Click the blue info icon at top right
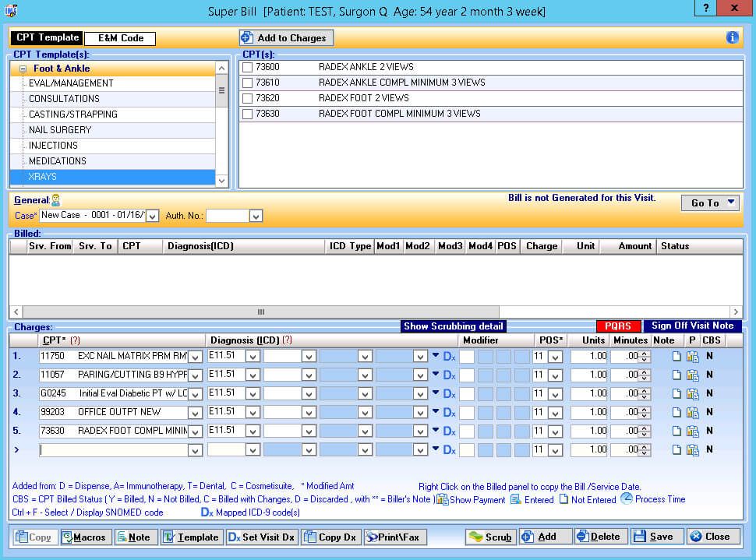The height and width of the screenshot is (560, 756). point(732,37)
